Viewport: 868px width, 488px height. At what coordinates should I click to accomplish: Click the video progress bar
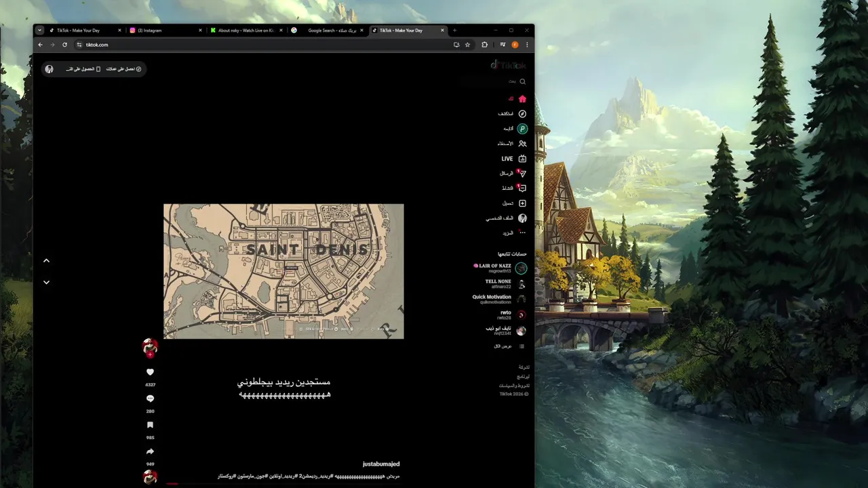pos(283,484)
